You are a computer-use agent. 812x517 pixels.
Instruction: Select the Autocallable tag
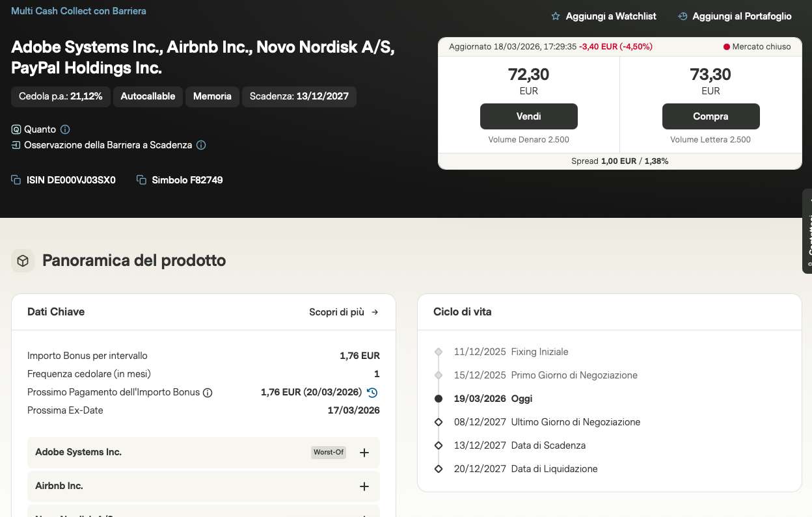148,96
